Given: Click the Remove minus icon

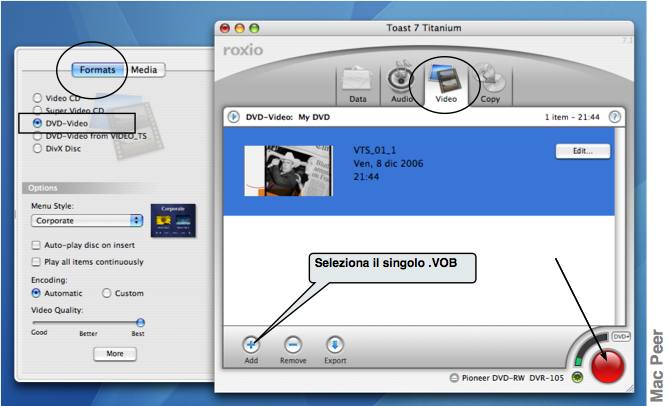Looking at the screenshot, I should [x=293, y=345].
